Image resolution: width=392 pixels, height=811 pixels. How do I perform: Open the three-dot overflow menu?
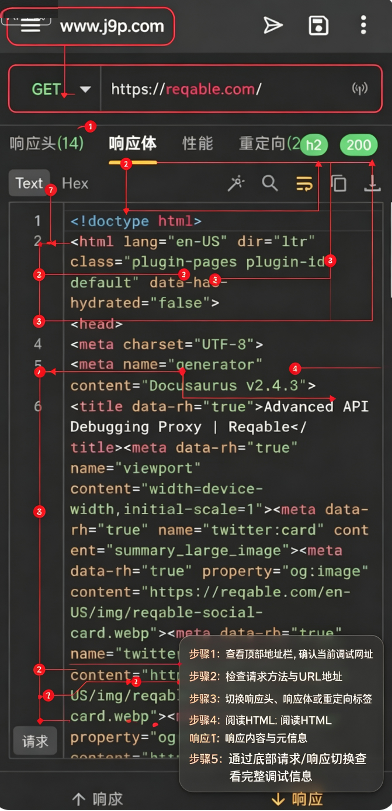click(x=364, y=25)
